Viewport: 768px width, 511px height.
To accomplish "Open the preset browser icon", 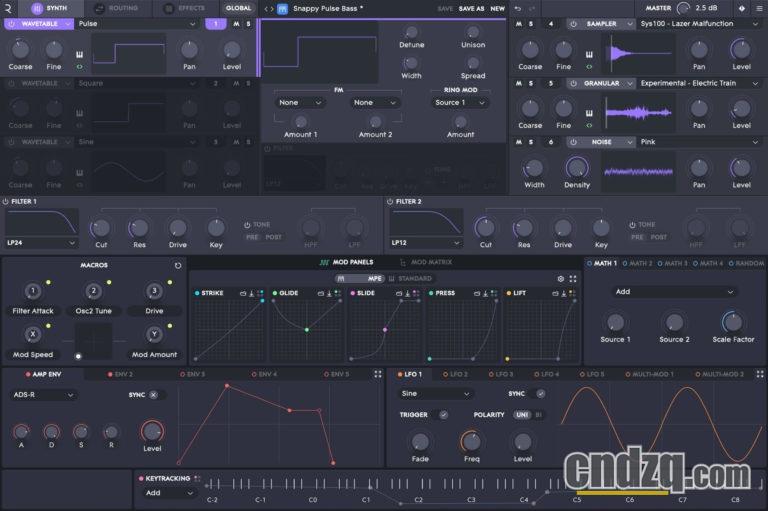I will pos(283,8).
